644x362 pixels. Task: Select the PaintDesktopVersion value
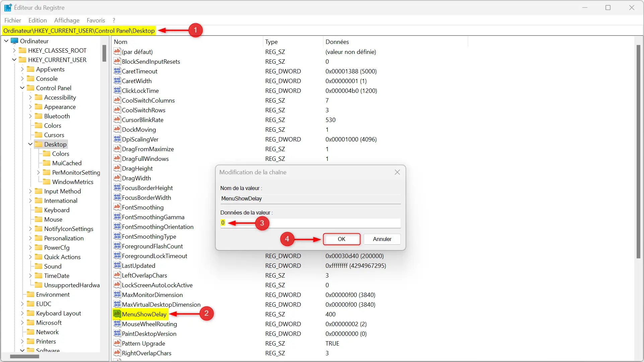click(149, 334)
